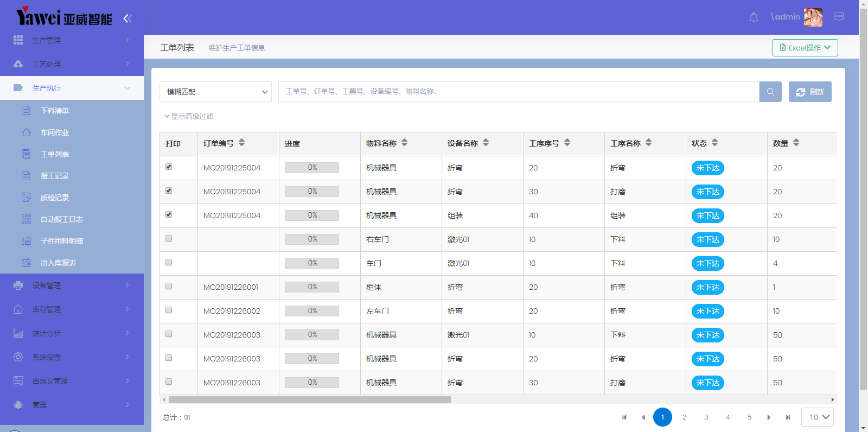Uncheck print box for MO20191225004 打磨 row
Image resolution: width=868 pixels, height=432 pixels.
tap(169, 190)
